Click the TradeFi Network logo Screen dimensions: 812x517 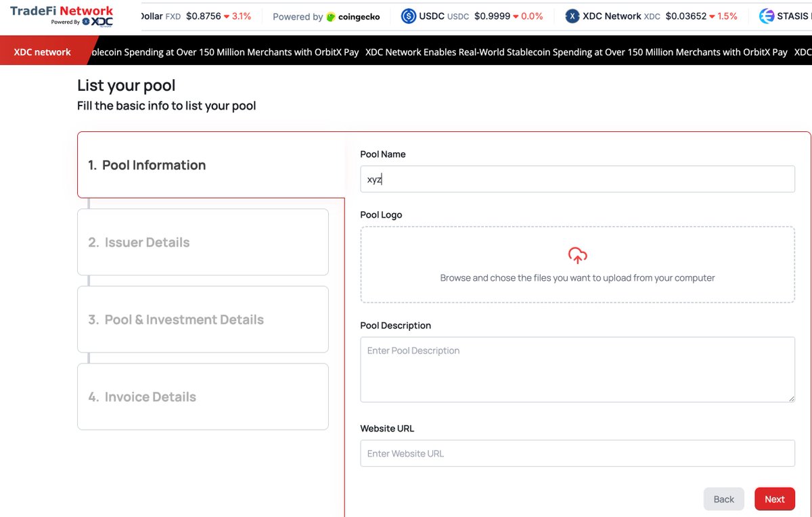[x=62, y=16]
